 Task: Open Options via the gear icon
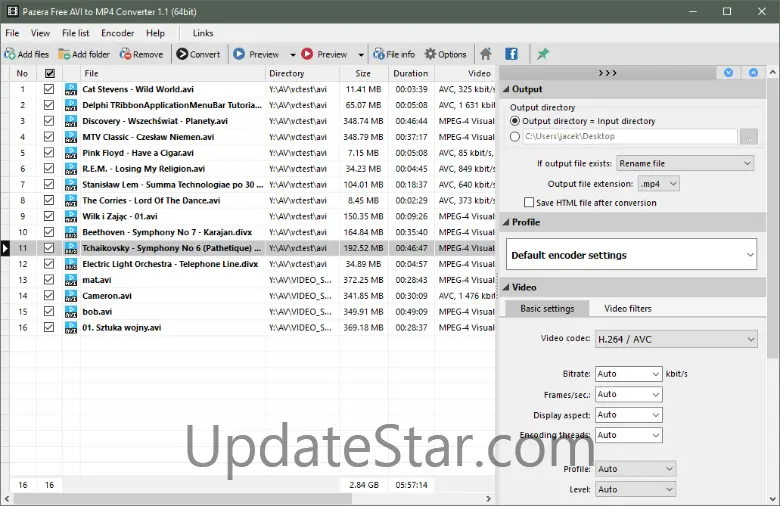[430, 54]
